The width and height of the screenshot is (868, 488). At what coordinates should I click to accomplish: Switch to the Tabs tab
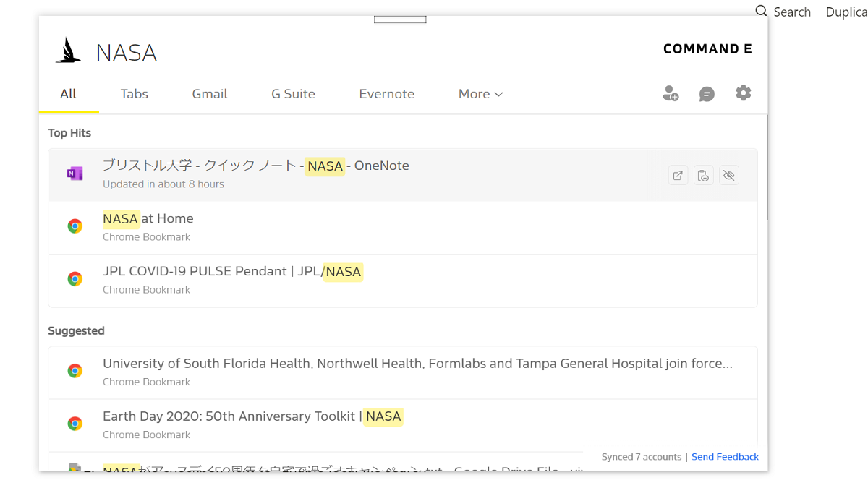[x=135, y=94]
